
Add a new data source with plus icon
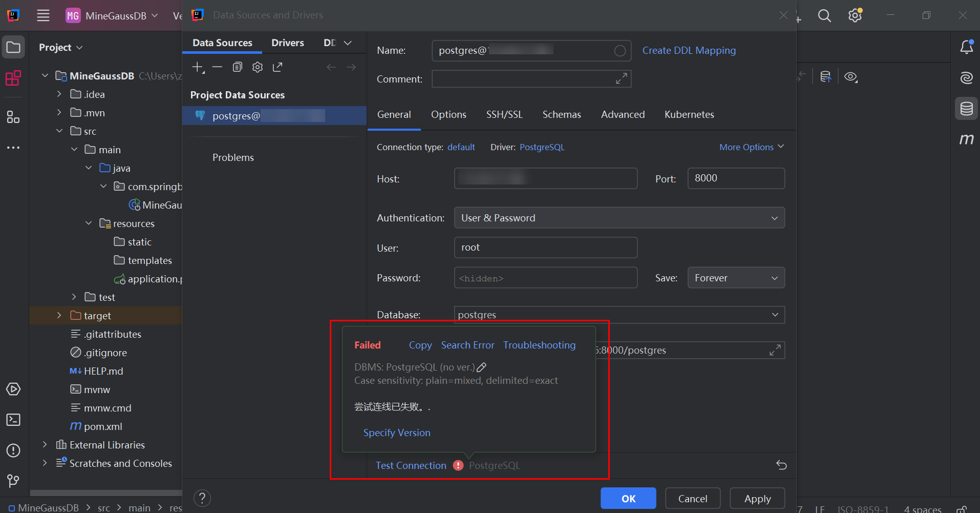tap(198, 67)
